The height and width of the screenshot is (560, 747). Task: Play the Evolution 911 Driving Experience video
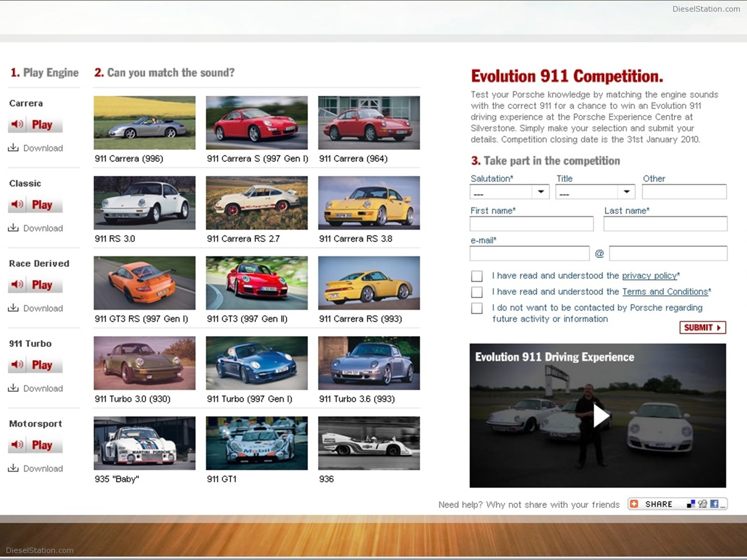[x=599, y=416]
